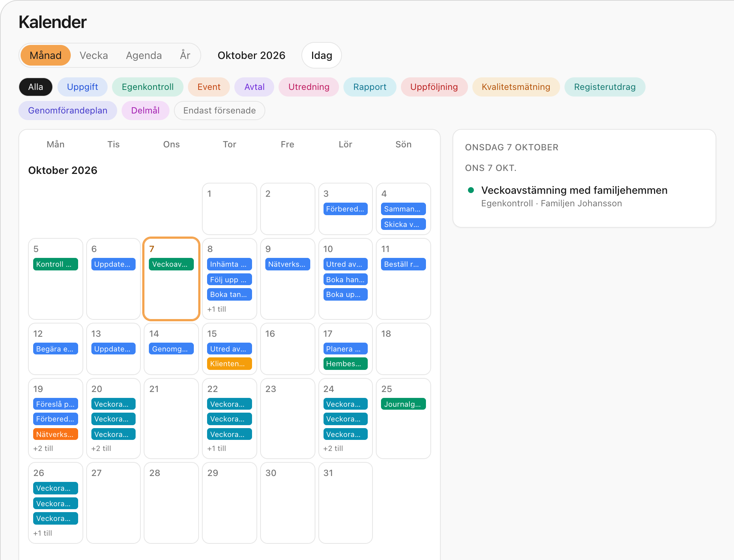Open the Kontroll event on October 5
This screenshot has width=734, height=560.
click(x=56, y=264)
